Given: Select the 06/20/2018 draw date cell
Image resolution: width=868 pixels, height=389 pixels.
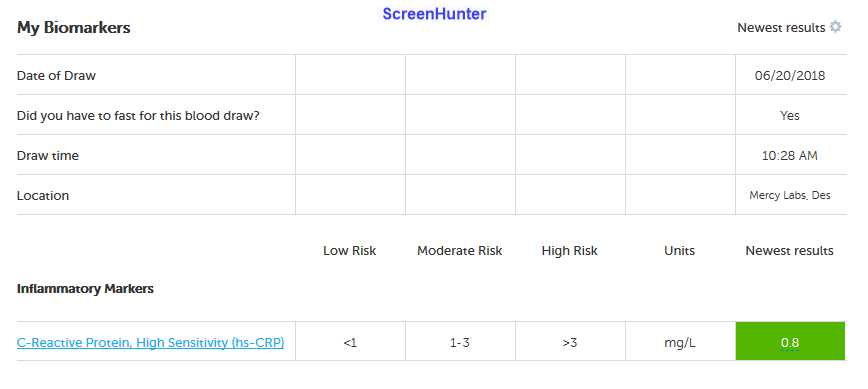Looking at the screenshot, I should point(790,76).
